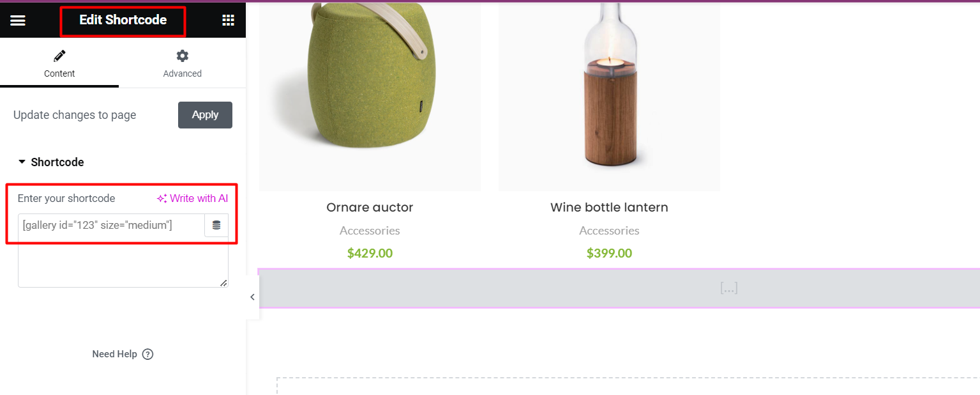Click the Advanced gear icon
This screenshot has height=395, width=980.
click(183, 56)
